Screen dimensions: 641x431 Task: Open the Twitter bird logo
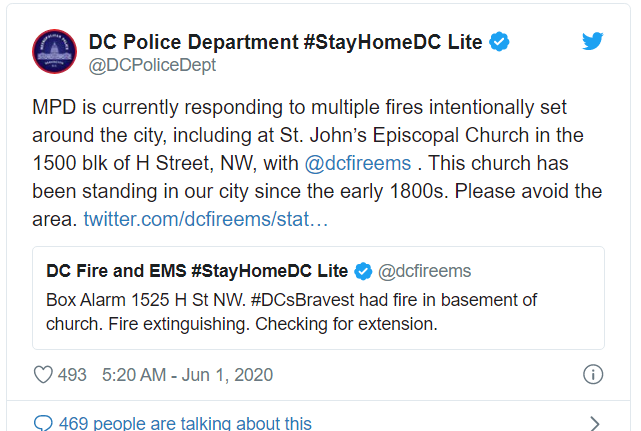592,41
